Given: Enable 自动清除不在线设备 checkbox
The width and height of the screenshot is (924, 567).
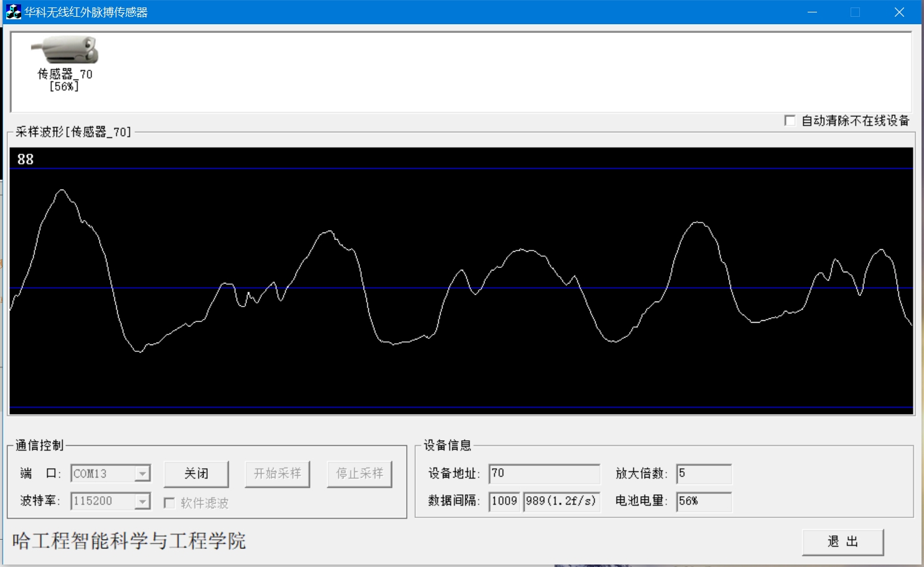Looking at the screenshot, I should click(x=790, y=121).
